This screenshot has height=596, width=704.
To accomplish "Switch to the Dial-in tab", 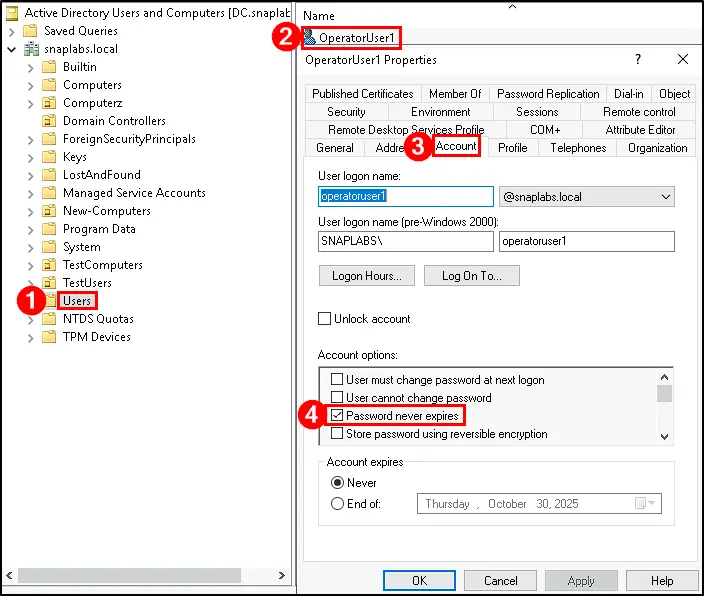I will tap(629, 94).
